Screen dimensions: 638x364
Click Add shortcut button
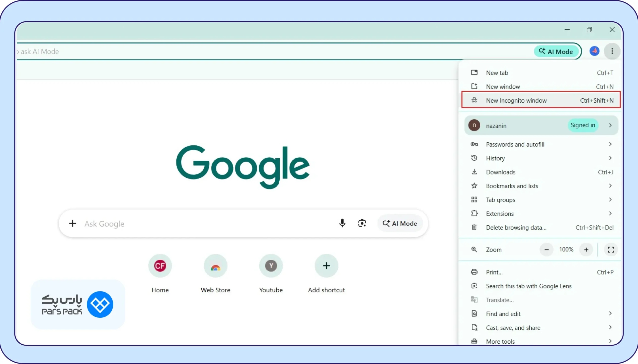pos(326,274)
